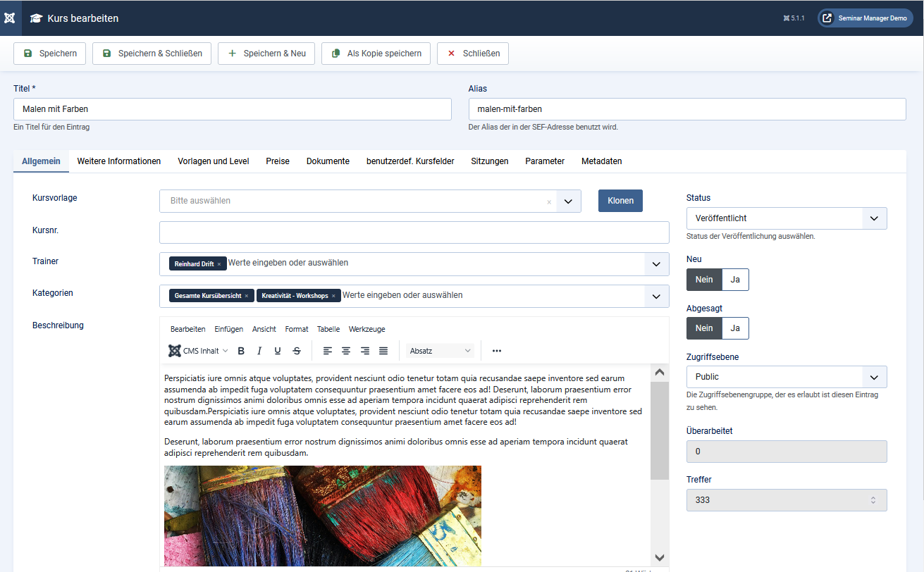This screenshot has height=572, width=924.
Task: Set Abgesagt to Ja
Action: (x=735, y=328)
